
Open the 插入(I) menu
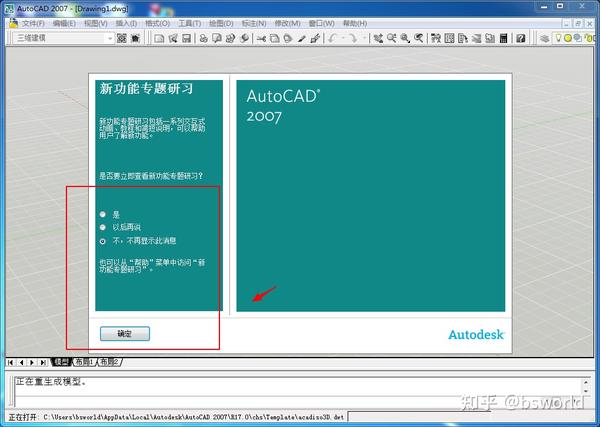126,24
